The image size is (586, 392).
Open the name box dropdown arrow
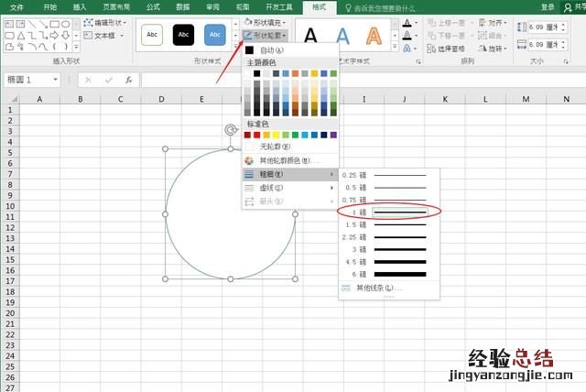pyautogui.click(x=55, y=80)
